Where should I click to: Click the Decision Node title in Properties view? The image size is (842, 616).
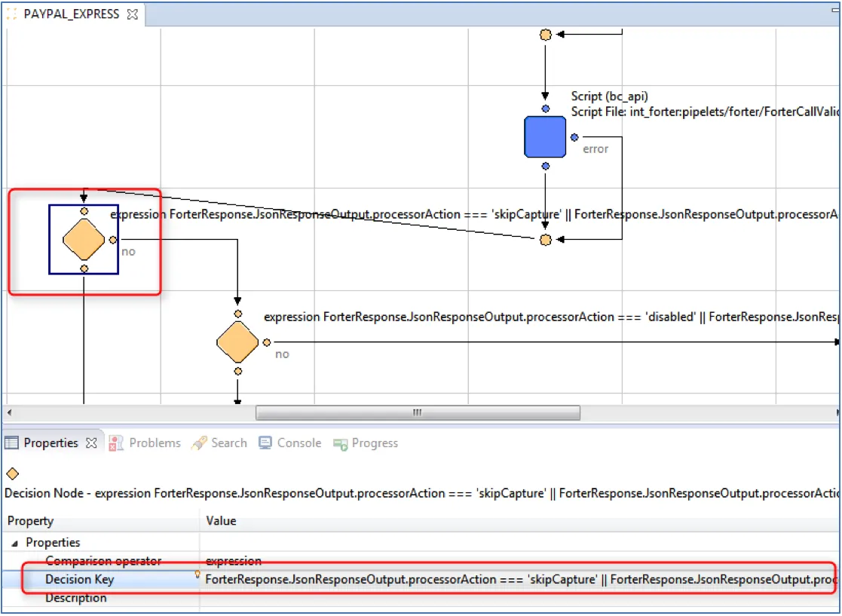(421, 494)
